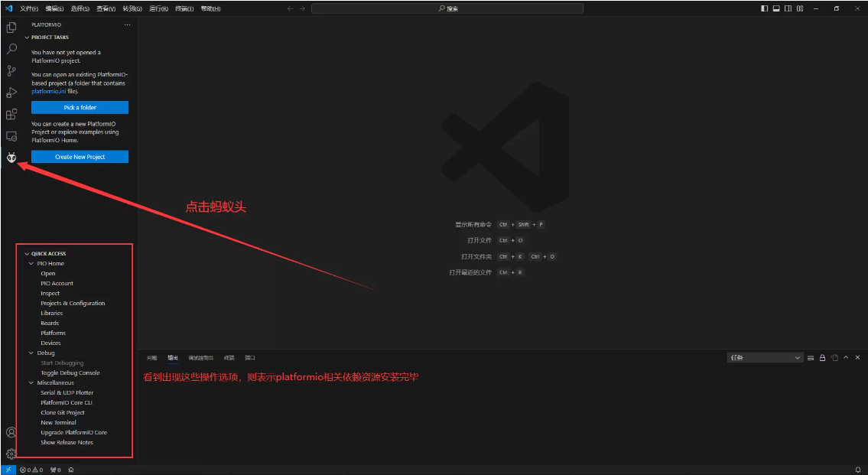The width and height of the screenshot is (868, 475).
Task: Open the 编辑 menu
Action: click(54, 8)
